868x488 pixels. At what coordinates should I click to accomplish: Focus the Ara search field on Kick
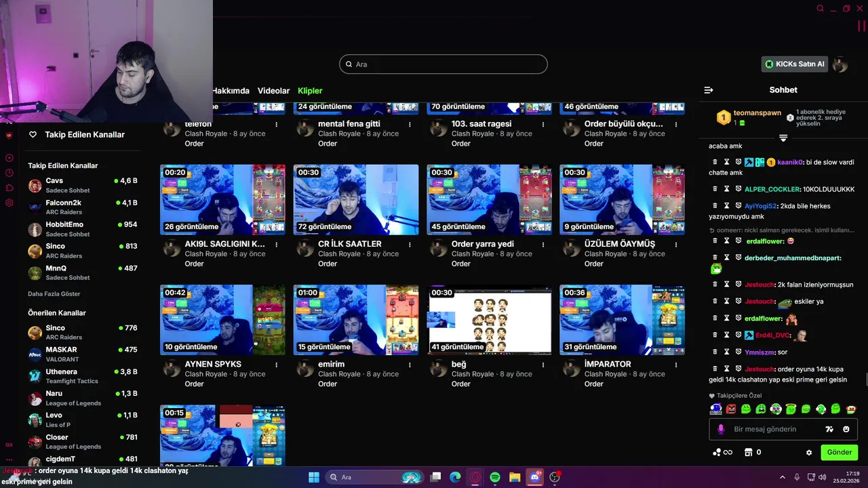point(443,64)
